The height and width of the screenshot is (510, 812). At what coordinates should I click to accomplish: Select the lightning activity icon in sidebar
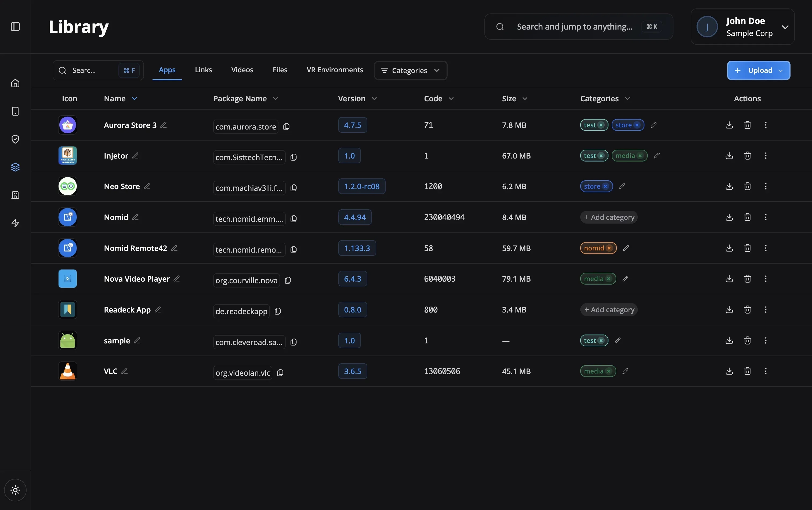coord(15,223)
